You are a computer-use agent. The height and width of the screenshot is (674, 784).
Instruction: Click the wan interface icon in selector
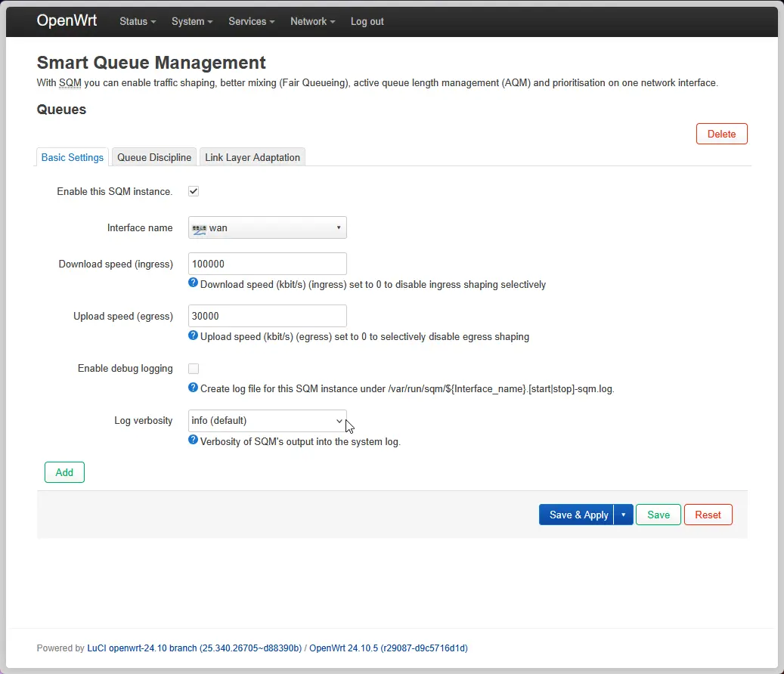click(199, 228)
